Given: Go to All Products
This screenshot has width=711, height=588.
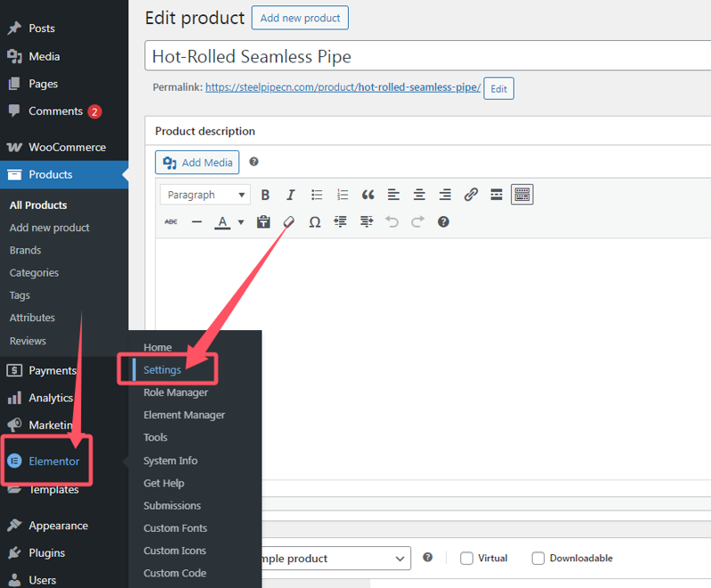Looking at the screenshot, I should pos(38,205).
